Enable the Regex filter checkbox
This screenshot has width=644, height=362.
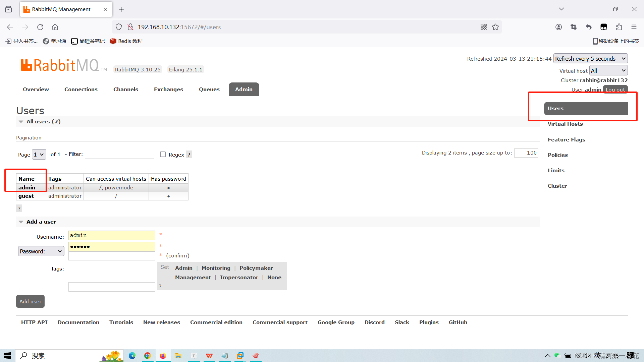tap(163, 155)
